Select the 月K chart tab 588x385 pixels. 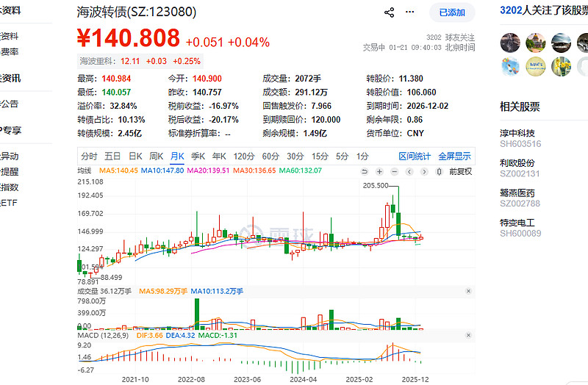tap(177, 156)
